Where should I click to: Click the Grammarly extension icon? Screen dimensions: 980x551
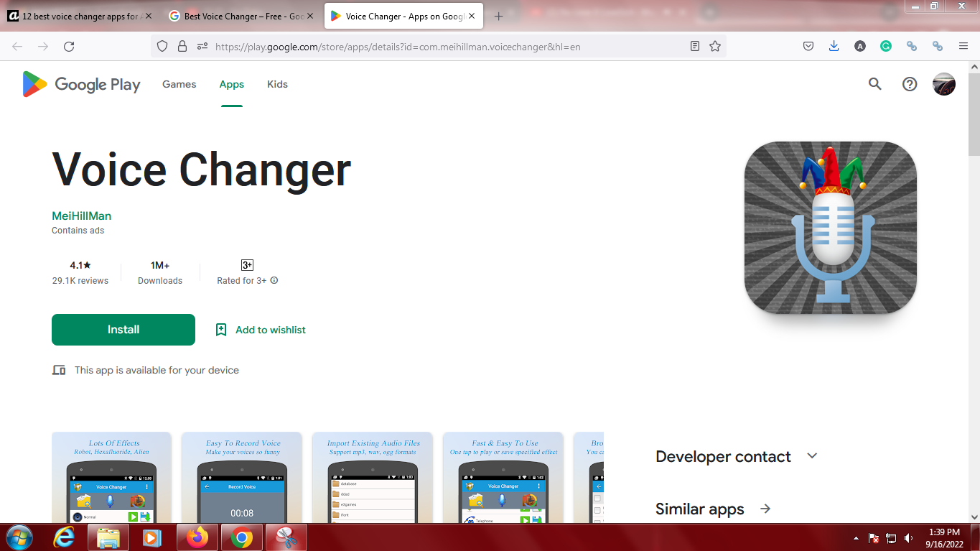pos(886,46)
